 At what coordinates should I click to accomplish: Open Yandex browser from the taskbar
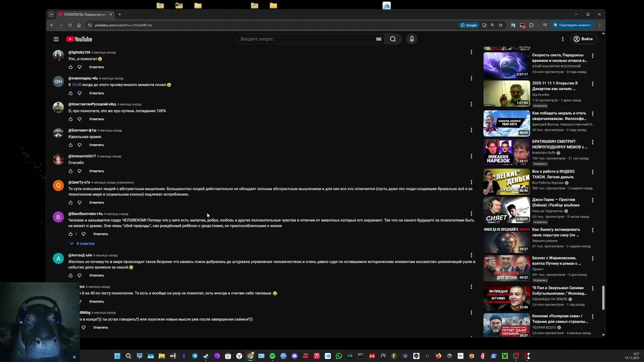(239, 356)
